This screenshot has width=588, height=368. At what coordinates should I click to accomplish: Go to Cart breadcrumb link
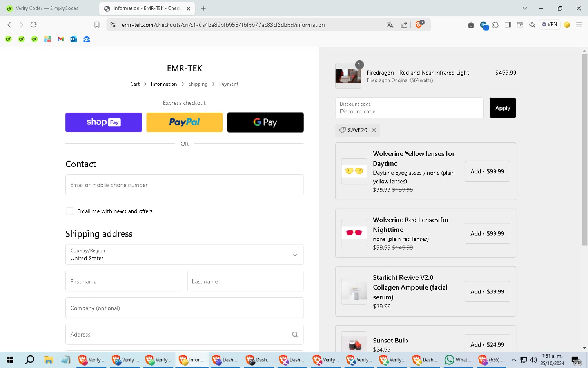135,84
